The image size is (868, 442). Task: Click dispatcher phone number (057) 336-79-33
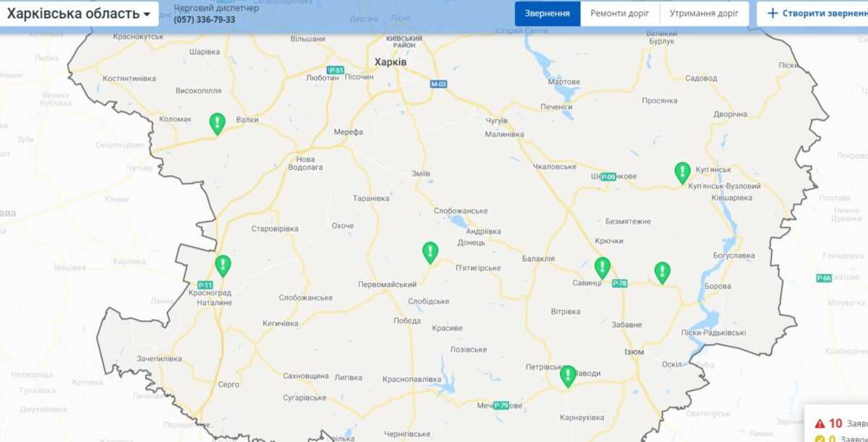pyautogui.click(x=204, y=20)
